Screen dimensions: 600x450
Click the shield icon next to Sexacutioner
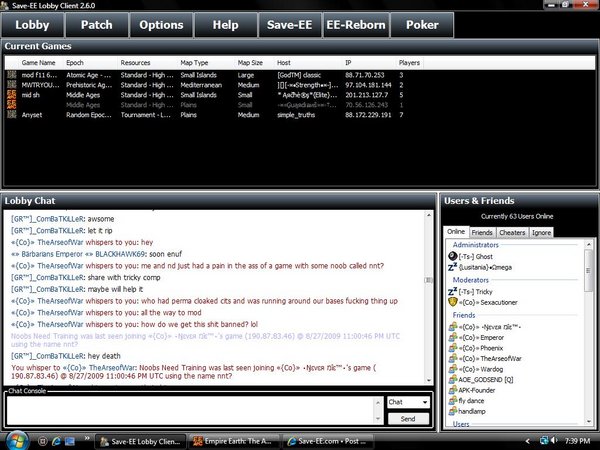[x=453, y=300]
